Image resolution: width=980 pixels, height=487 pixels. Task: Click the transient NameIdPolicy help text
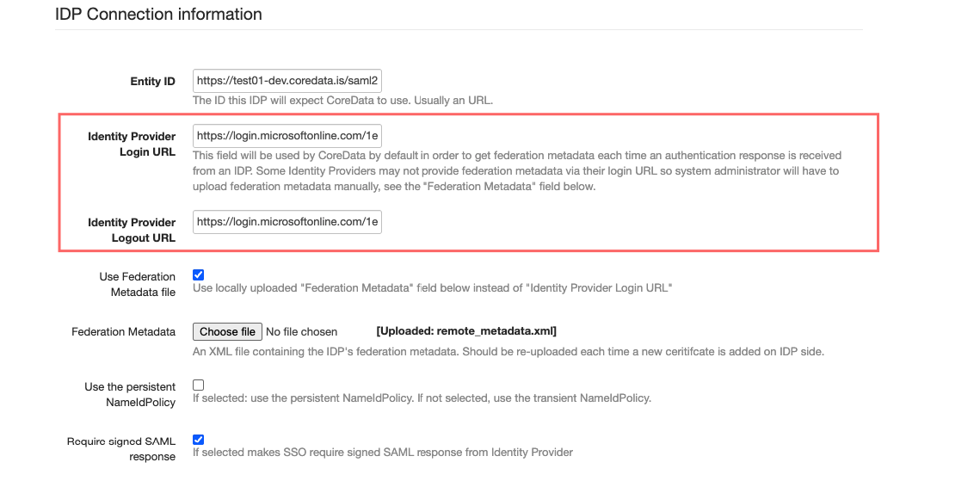422,398
